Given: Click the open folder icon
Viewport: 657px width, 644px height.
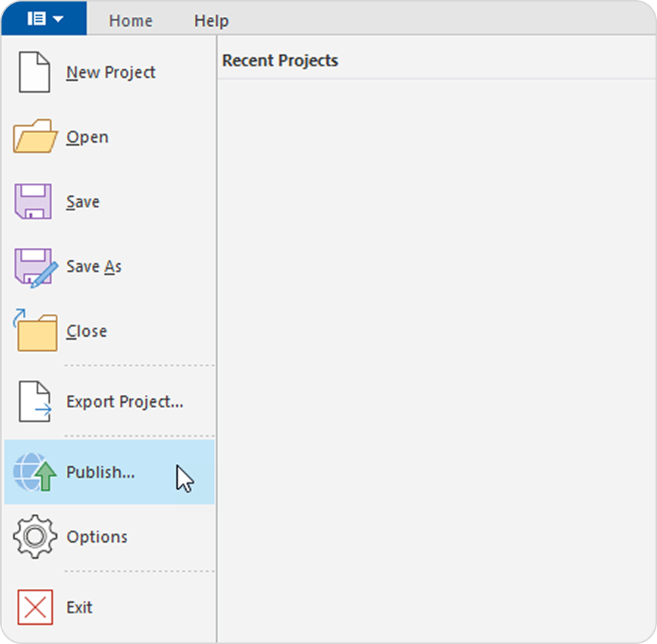Looking at the screenshot, I should point(35,137).
